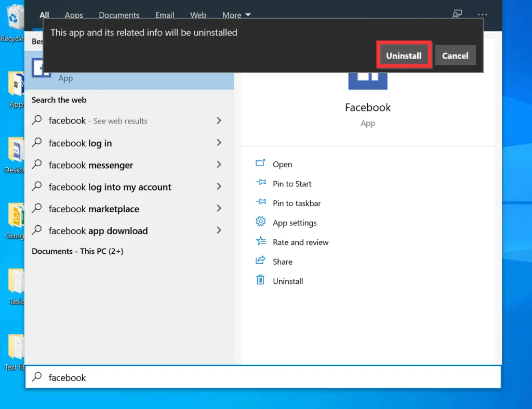
Task: Click search icon beside 'See web results'
Action: pos(37,120)
